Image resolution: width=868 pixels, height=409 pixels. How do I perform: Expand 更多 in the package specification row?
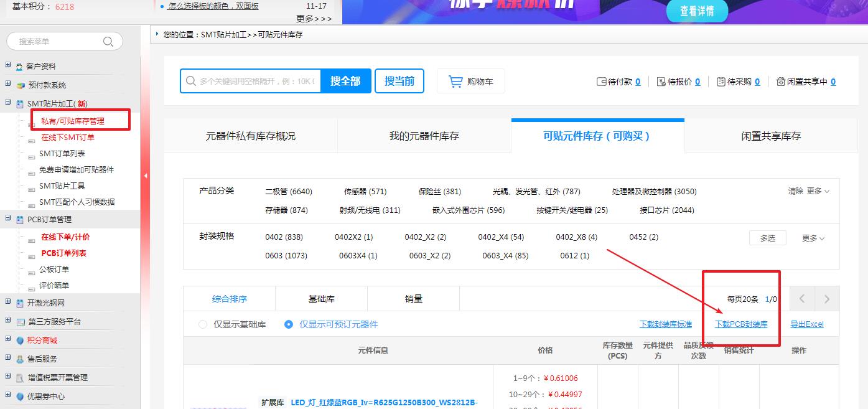pyautogui.click(x=813, y=238)
